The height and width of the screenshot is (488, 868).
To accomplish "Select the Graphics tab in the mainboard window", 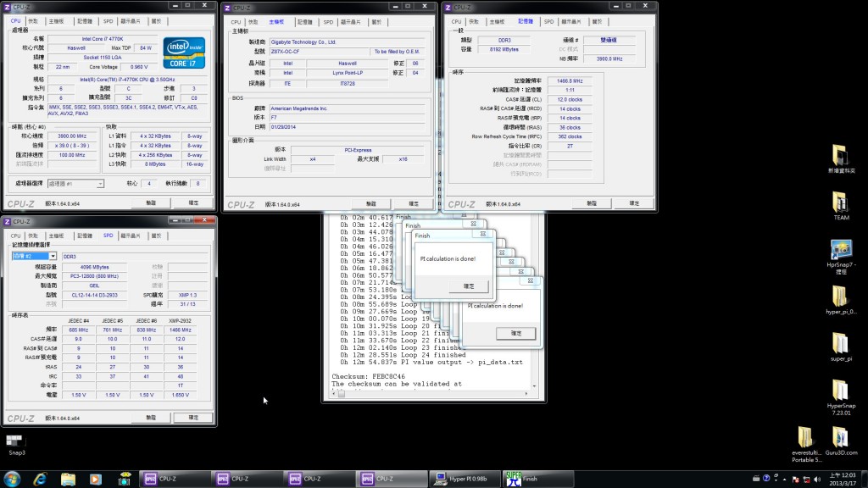I will 350,22.
